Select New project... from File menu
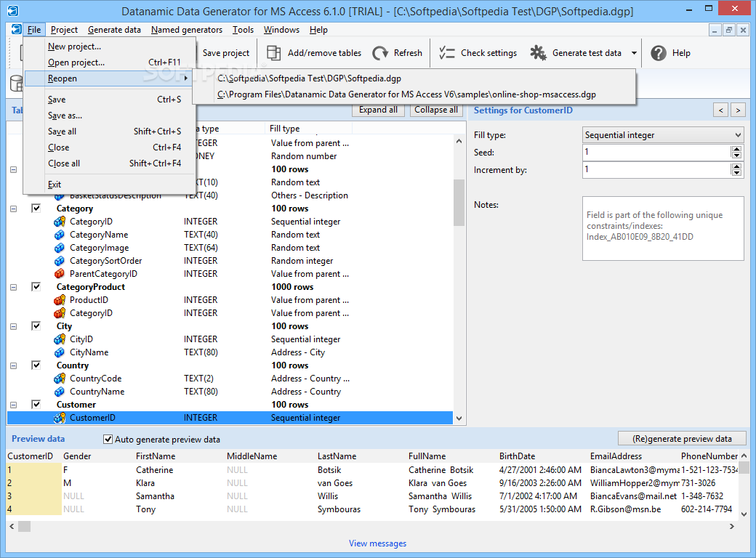This screenshot has width=756, height=558. (110, 46)
